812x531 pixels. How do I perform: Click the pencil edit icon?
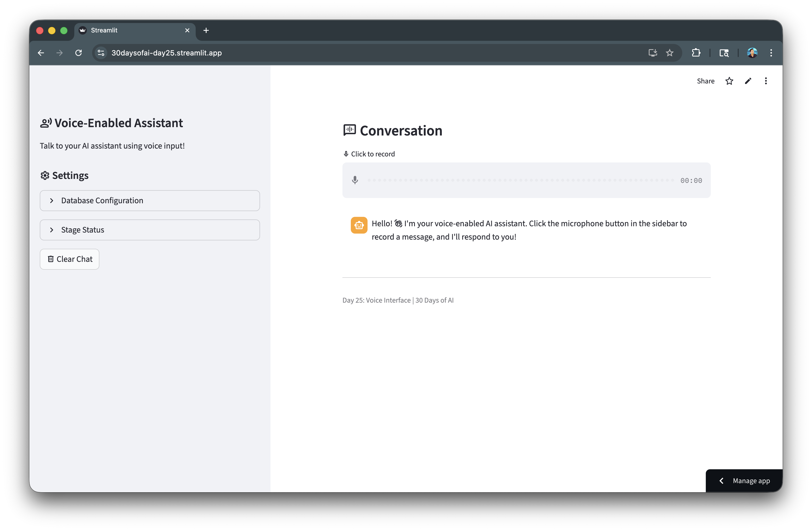click(x=748, y=81)
